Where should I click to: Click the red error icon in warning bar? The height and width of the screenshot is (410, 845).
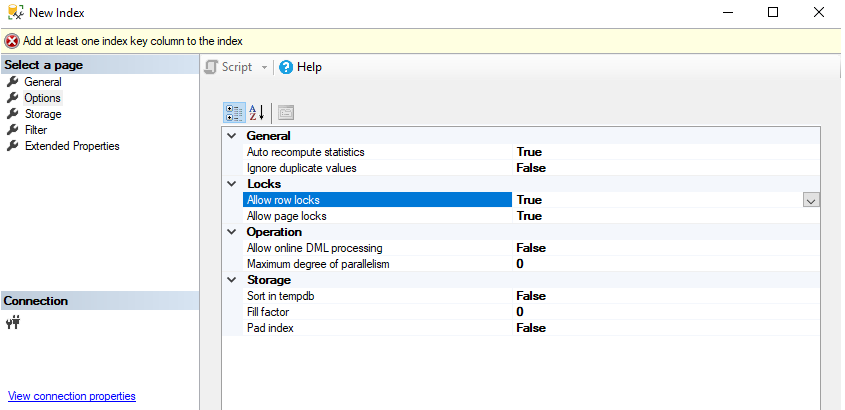(x=12, y=41)
